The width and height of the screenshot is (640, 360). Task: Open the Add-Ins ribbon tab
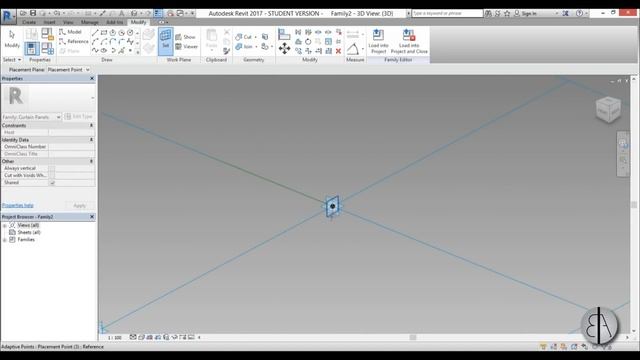(x=114, y=22)
